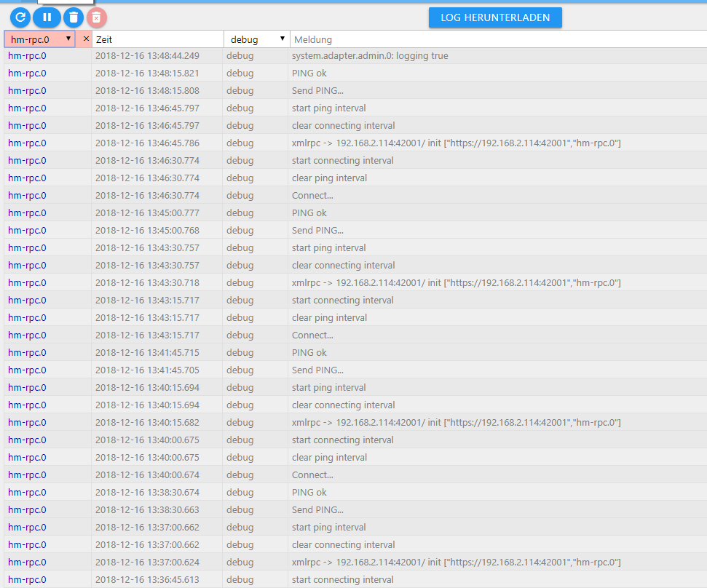Image resolution: width=707 pixels, height=588 pixels.
Task: Click 'PING ok' at 13:38:30.674
Action: pyautogui.click(x=309, y=492)
